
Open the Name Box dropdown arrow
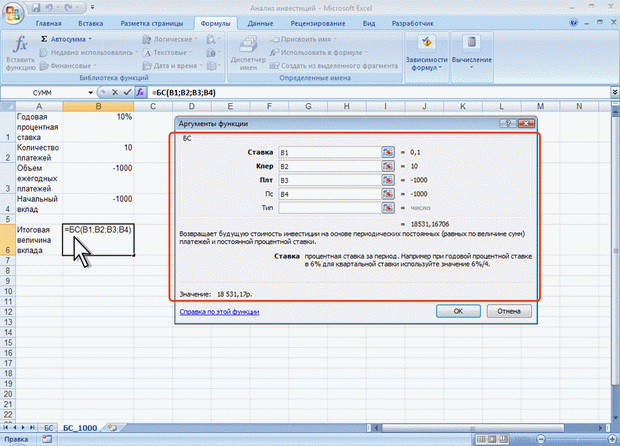91,93
